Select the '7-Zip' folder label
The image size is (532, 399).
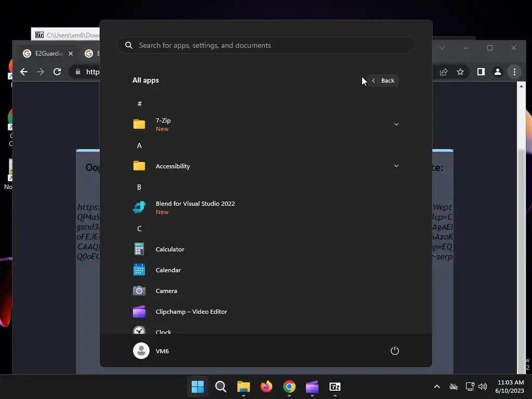coord(163,121)
